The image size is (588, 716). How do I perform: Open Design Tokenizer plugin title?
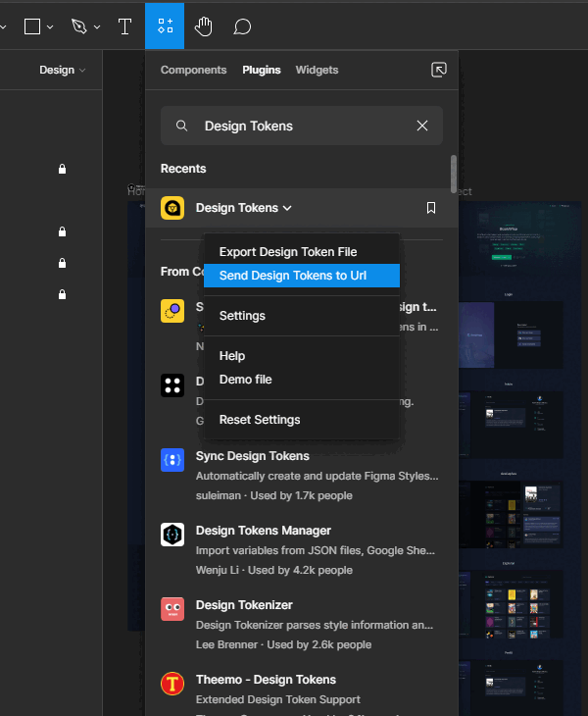[x=244, y=604]
